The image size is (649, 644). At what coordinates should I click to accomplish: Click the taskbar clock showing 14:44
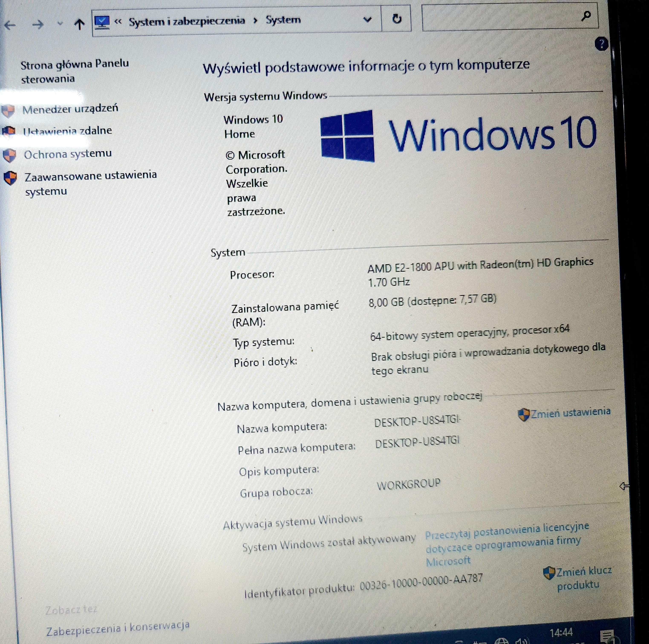(x=561, y=632)
